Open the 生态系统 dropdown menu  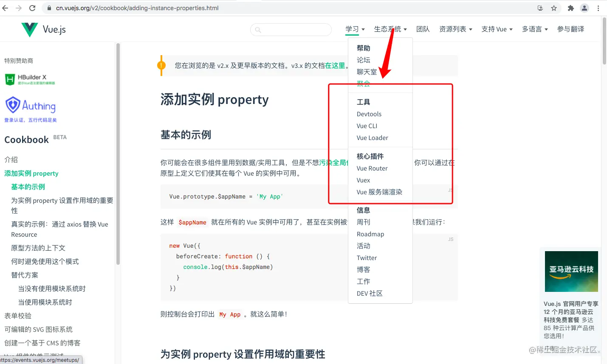[390, 29]
